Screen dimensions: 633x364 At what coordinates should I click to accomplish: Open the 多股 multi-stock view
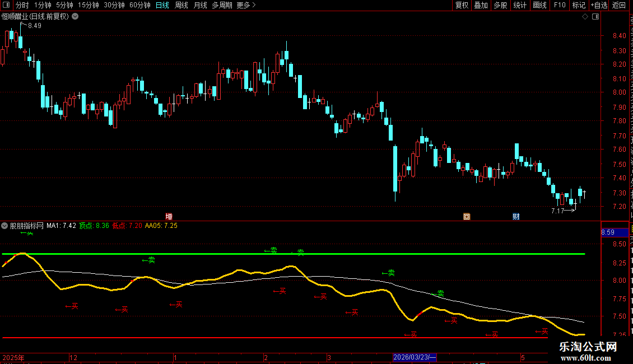pos(500,5)
